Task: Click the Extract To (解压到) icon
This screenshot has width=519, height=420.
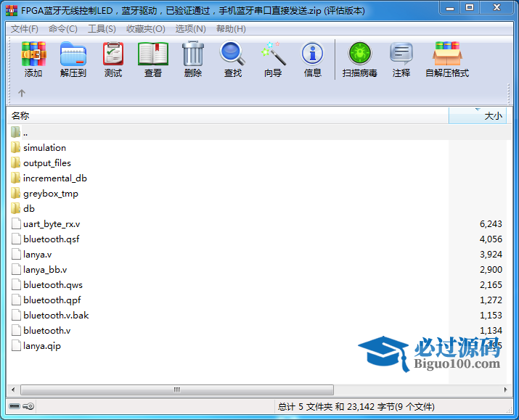Action: click(x=73, y=54)
